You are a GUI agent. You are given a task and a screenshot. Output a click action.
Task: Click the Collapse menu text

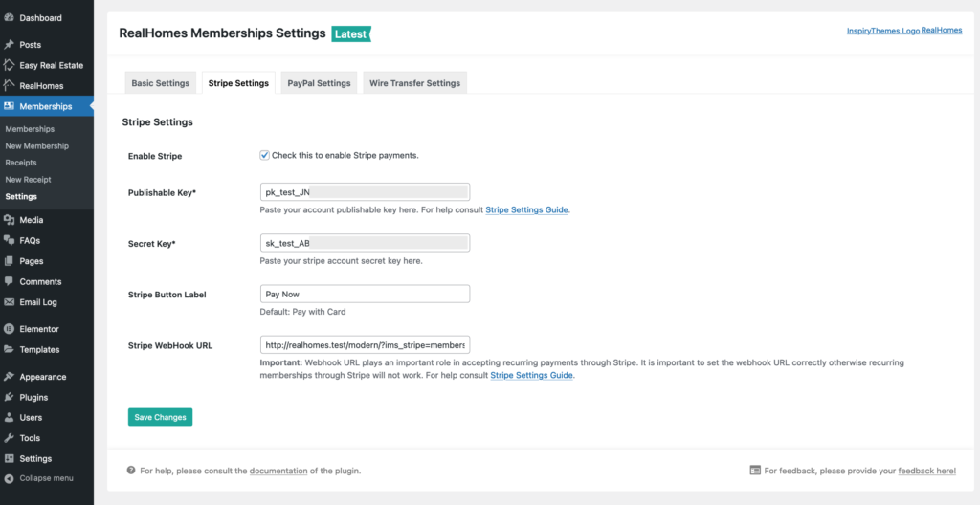(x=46, y=478)
